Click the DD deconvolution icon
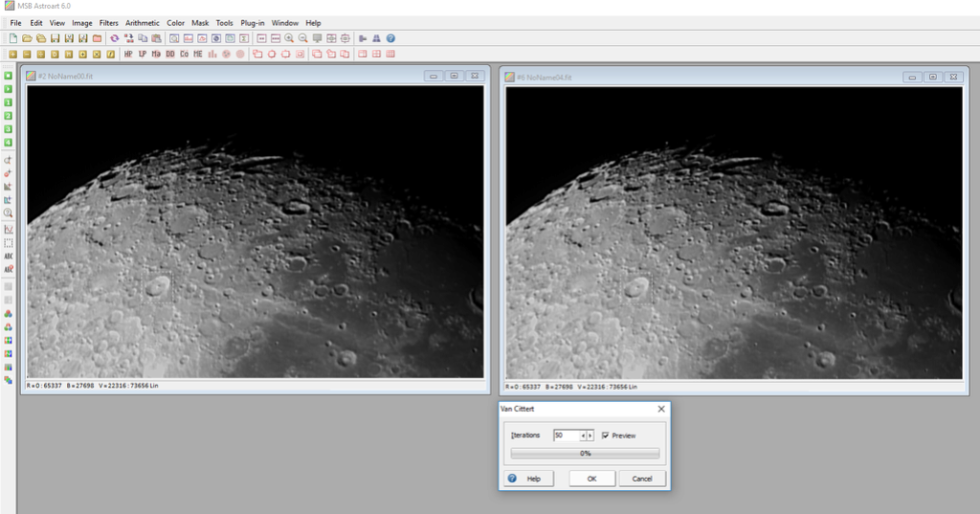Image resolution: width=980 pixels, height=514 pixels. [x=170, y=55]
